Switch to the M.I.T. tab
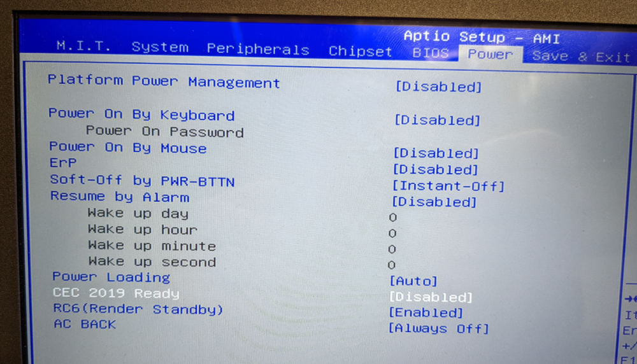This screenshot has width=637, height=364. pyautogui.click(x=83, y=45)
